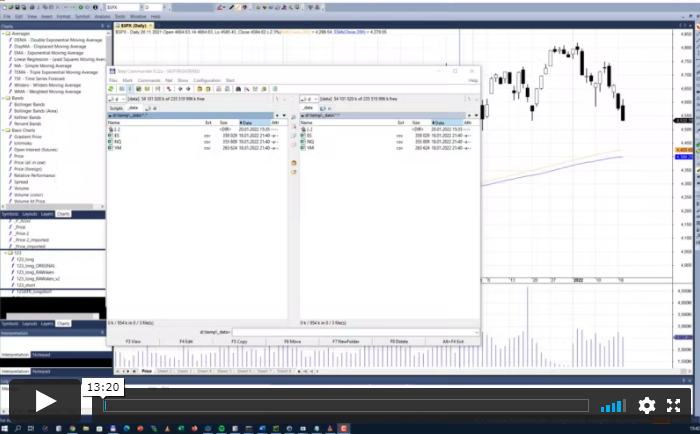Select Bollinger Bands chart item

29,104
